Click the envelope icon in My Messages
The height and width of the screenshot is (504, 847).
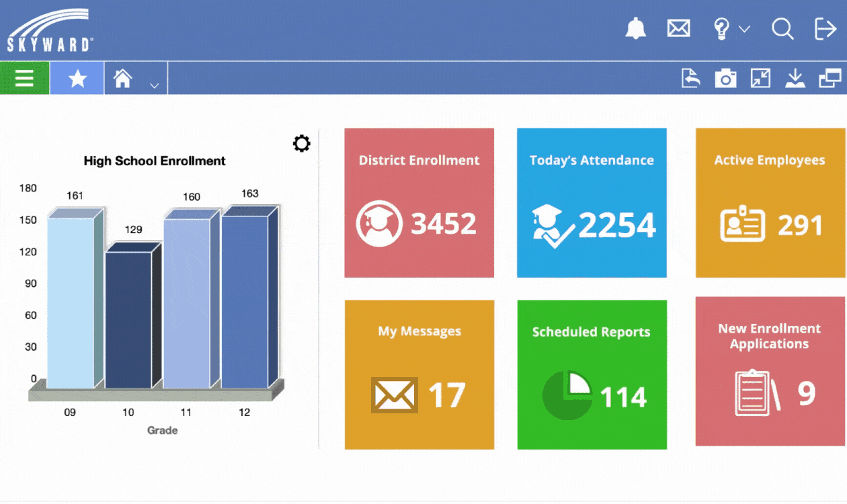395,395
